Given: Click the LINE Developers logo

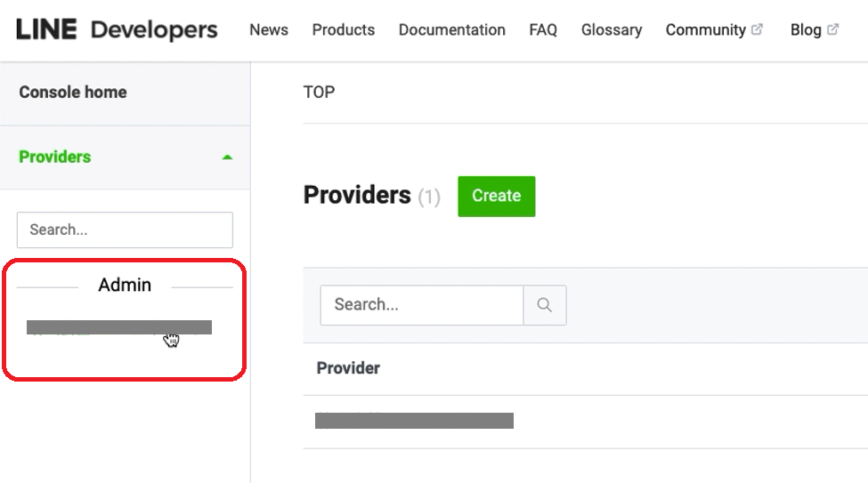Looking at the screenshot, I should [117, 30].
